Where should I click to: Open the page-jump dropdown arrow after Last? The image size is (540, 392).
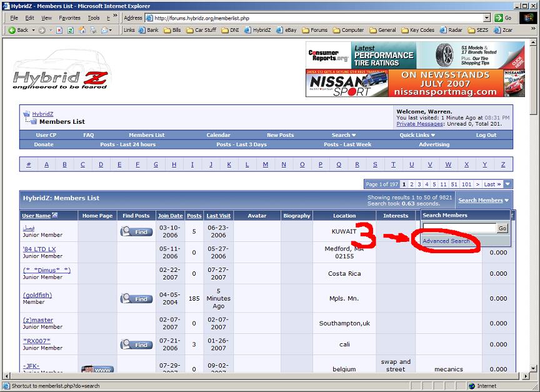click(507, 184)
